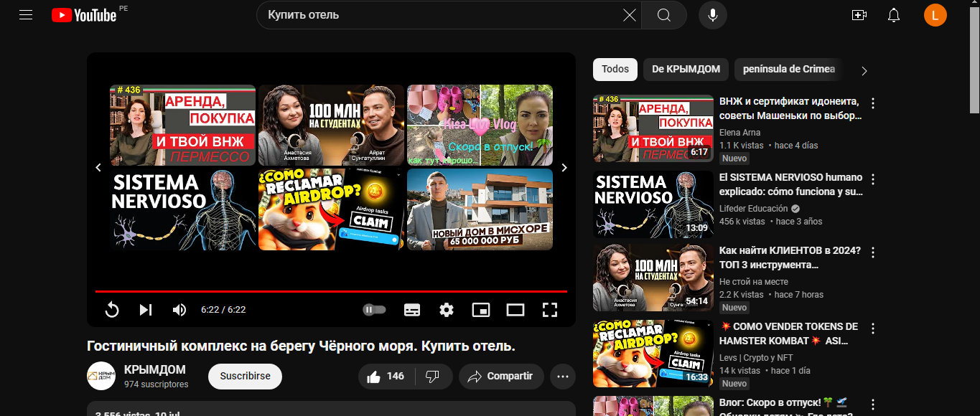Open sidebar thumbnail with 6:17 duration
Viewport: 980px width, 416px height.
click(653, 128)
